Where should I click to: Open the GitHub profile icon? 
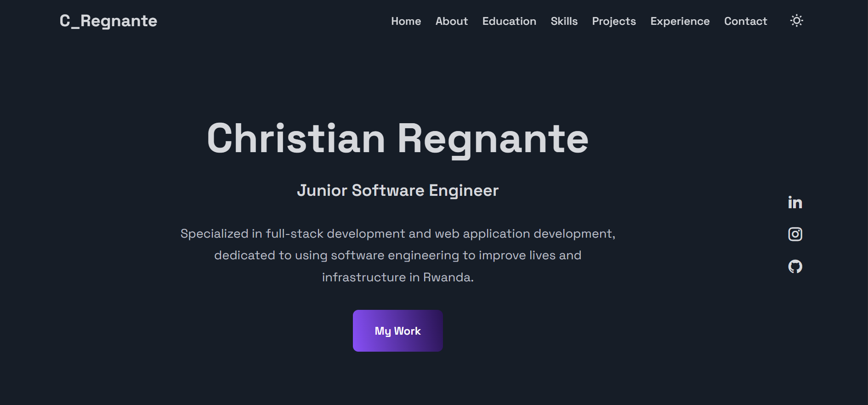[x=795, y=267]
